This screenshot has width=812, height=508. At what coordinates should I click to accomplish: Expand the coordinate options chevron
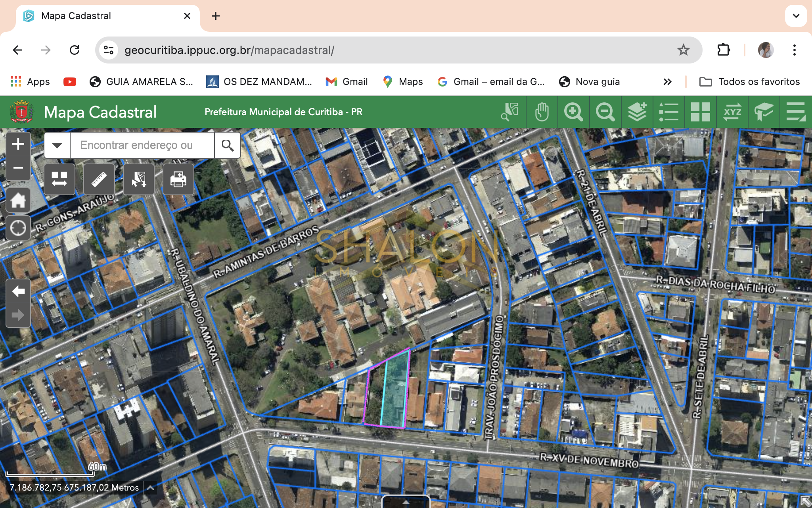click(x=150, y=488)
